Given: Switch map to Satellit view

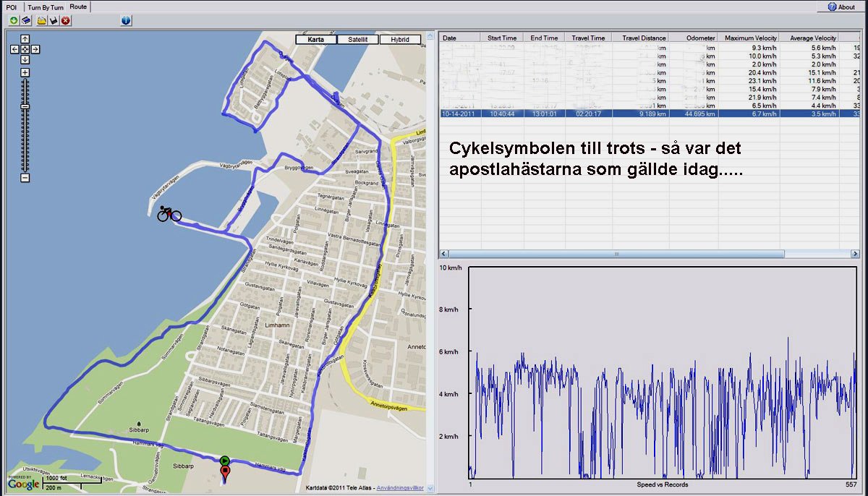Looking at the screenshot, I should click(x=357, y=40).
